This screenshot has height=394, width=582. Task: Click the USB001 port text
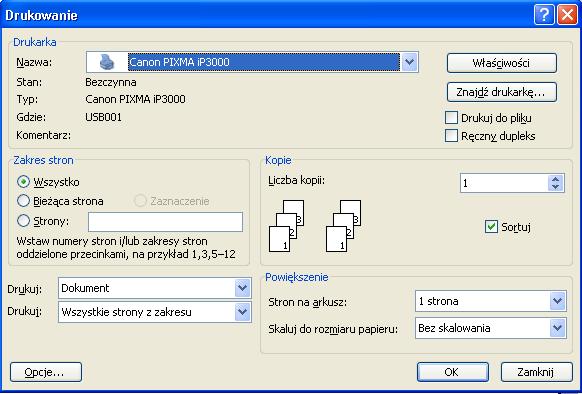[x=104, y=117]
